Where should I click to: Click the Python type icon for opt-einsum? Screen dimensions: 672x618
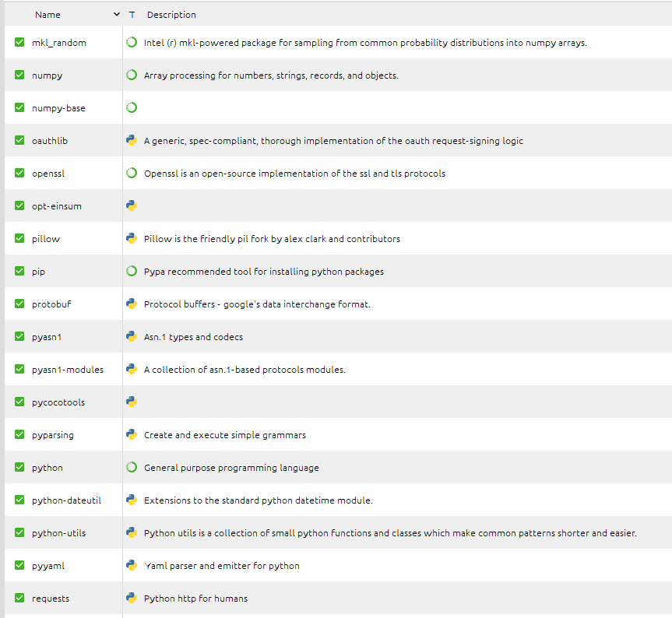132,205
